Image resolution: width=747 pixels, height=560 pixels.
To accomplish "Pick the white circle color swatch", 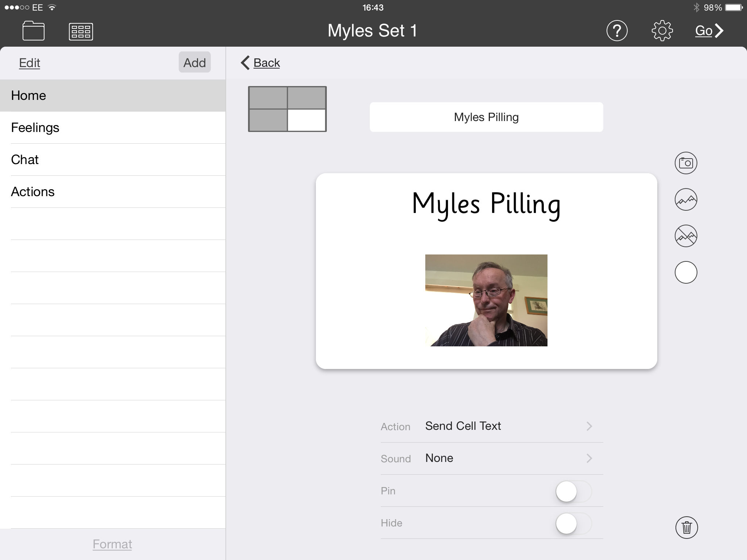I will coord(686,272).
